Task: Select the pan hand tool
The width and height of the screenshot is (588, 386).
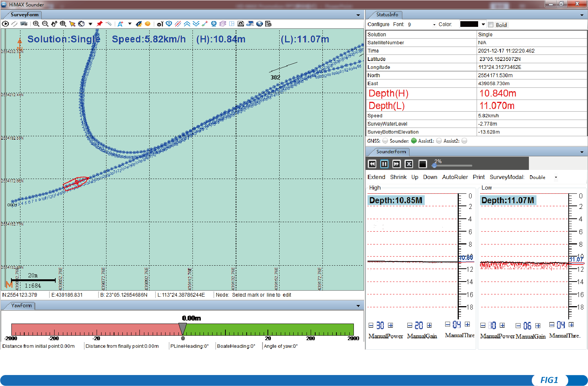Action: tap(54, 23)
